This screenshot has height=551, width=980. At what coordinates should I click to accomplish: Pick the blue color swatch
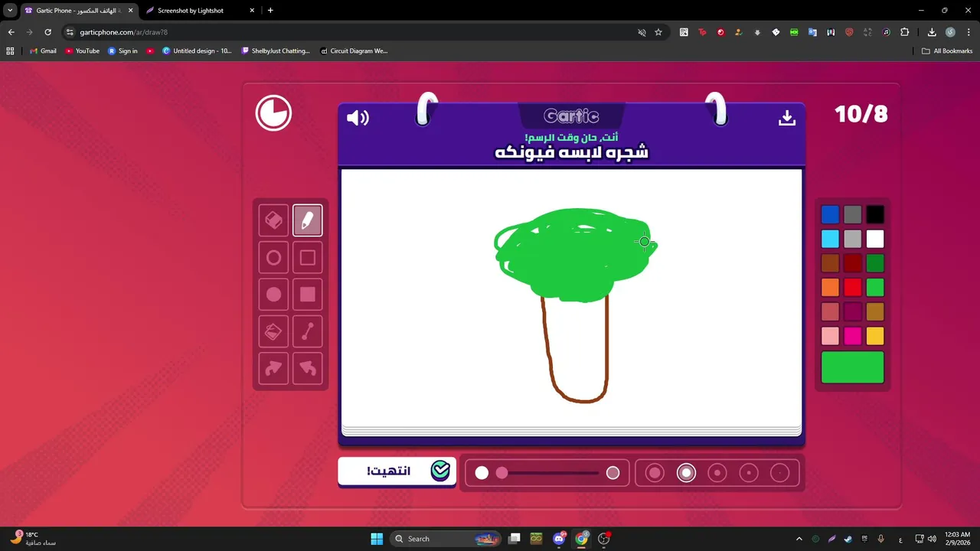point(830,214)
